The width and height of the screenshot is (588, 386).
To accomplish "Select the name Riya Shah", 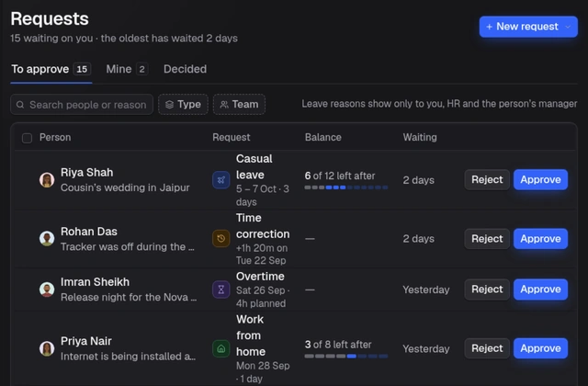I will pos(87,173).
